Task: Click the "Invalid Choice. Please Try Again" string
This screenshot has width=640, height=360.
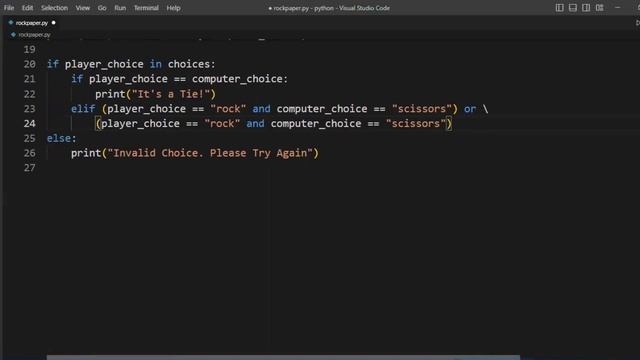Action: point(210,153)
